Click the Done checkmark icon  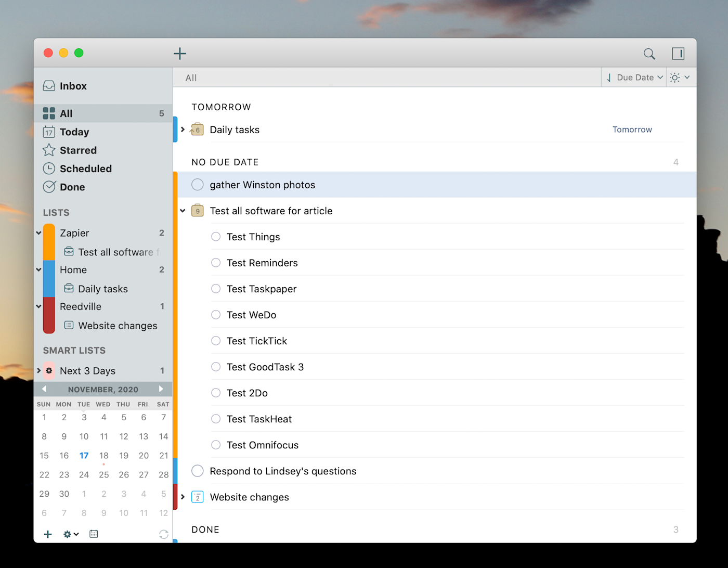[49, 187]
